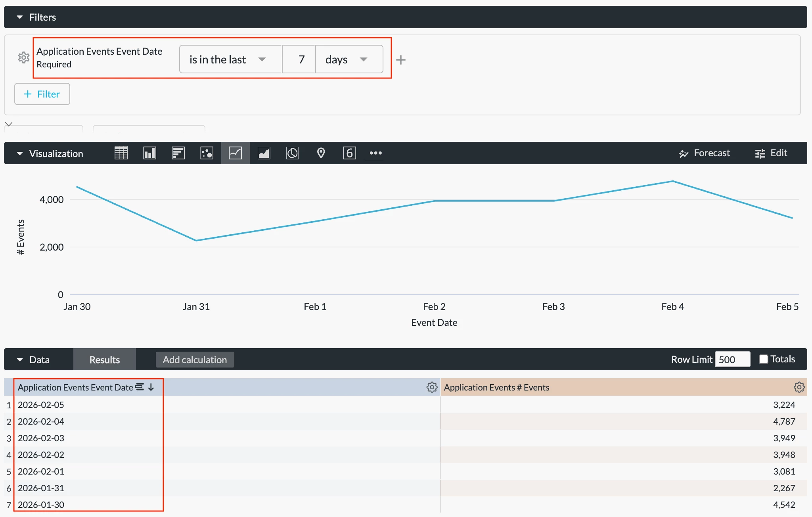Click the Row Limit input field
812x517 pixels.
click(732, 360)
